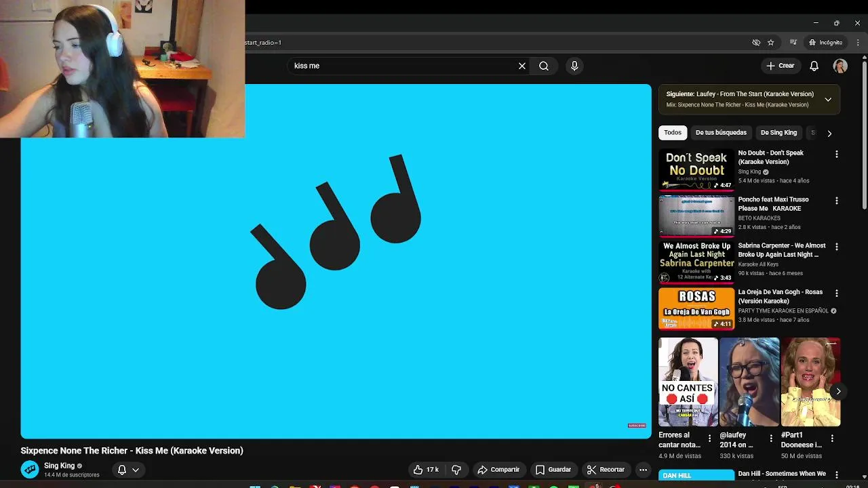Click the subscribe watermark in video corner
This screenshot has height=488, width=868.
pyautogui.click(x=637, y=426)
